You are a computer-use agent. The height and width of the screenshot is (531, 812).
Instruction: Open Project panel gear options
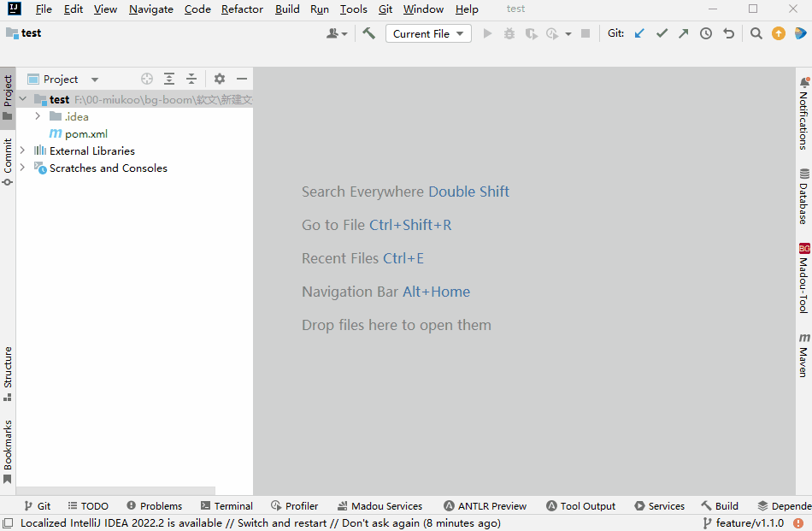coord(220,79)
